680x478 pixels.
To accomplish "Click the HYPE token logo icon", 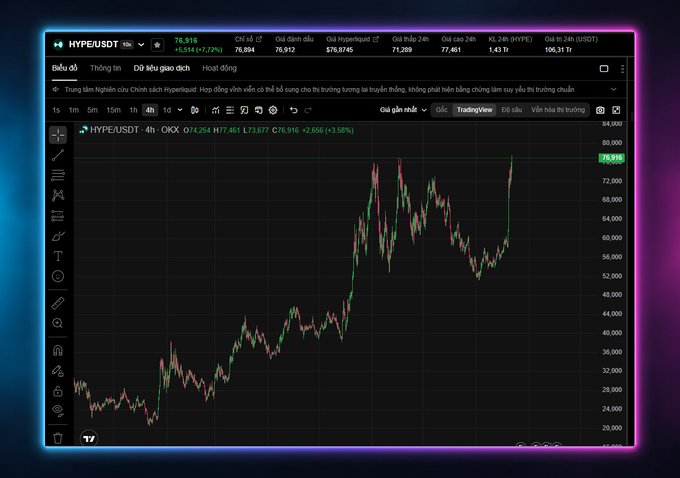I will (59, 45).
